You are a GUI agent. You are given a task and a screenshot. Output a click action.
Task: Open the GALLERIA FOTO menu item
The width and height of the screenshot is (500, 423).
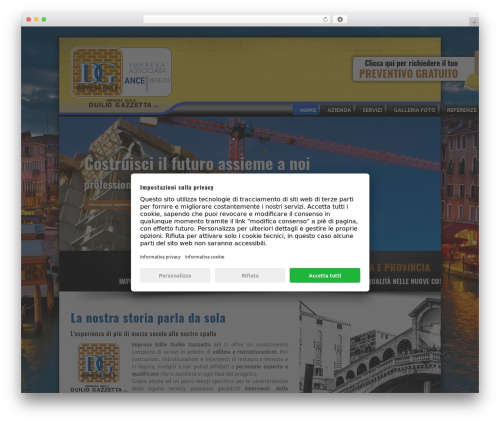point(412,110)
